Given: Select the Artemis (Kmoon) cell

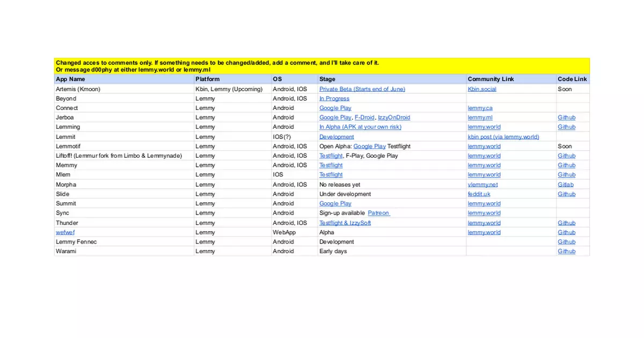Looking at the screenshot, I should click(x=124, y=89).
